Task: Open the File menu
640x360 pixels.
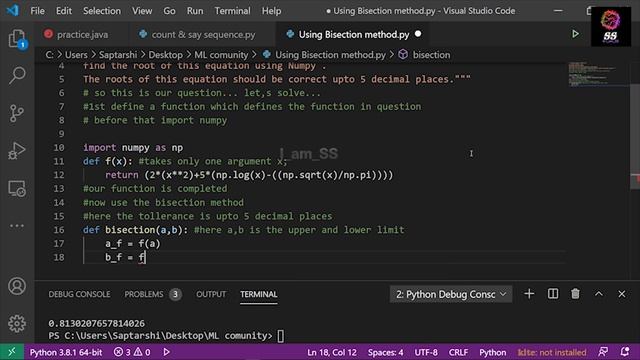Action: 38,11
